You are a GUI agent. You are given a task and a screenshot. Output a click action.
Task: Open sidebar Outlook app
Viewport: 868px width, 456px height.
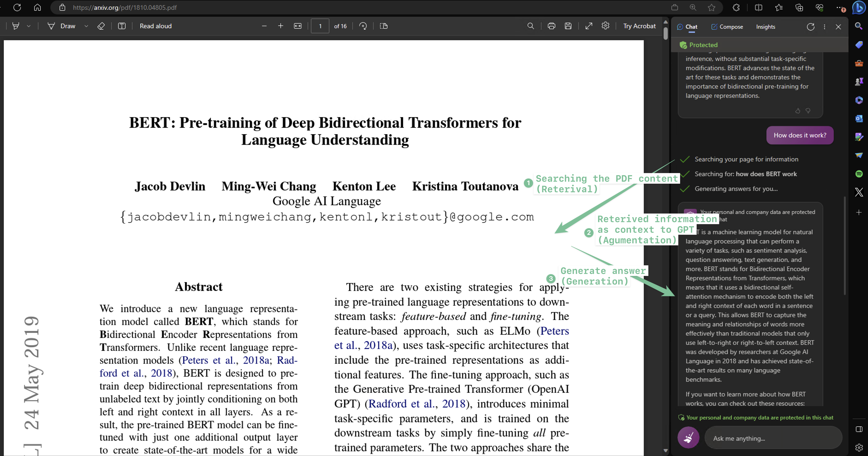859,118
